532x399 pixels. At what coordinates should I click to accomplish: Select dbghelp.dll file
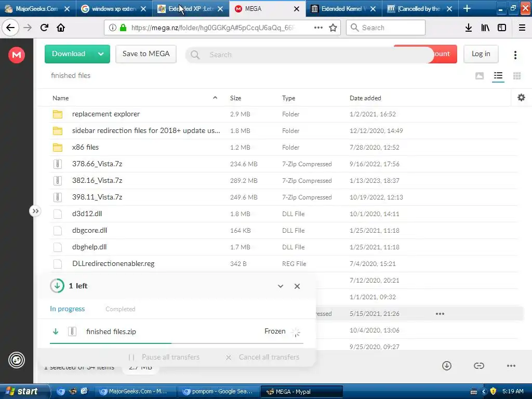click(x=89, y=247)
